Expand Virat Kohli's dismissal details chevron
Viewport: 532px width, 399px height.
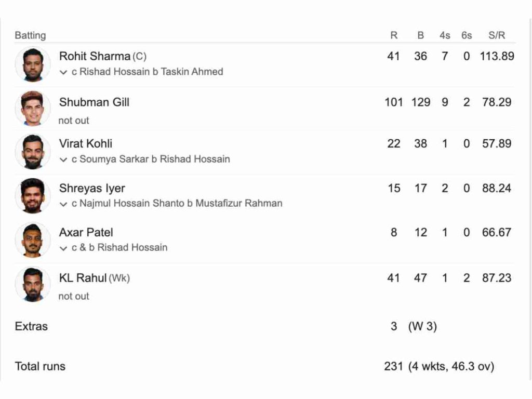(x=63, y=159)
